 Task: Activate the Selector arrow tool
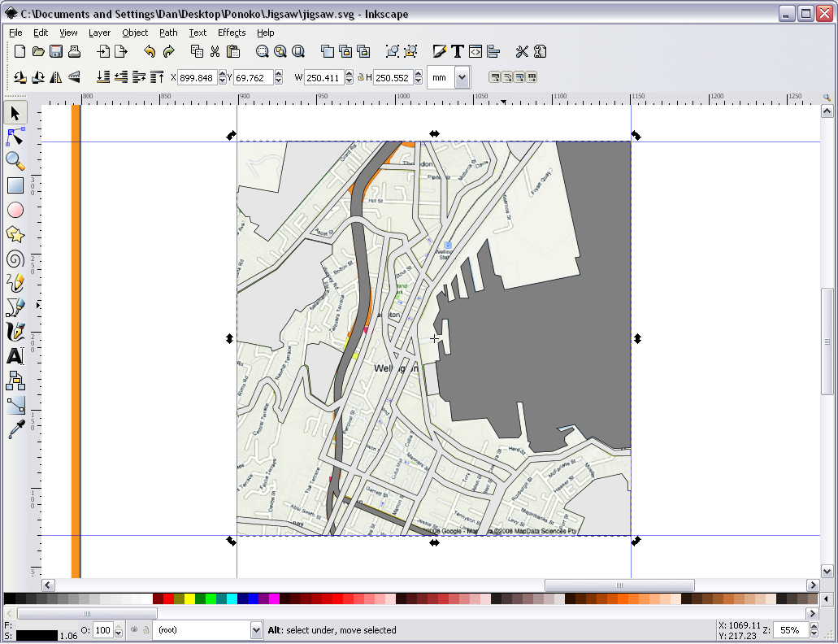[x=15, y=113]
